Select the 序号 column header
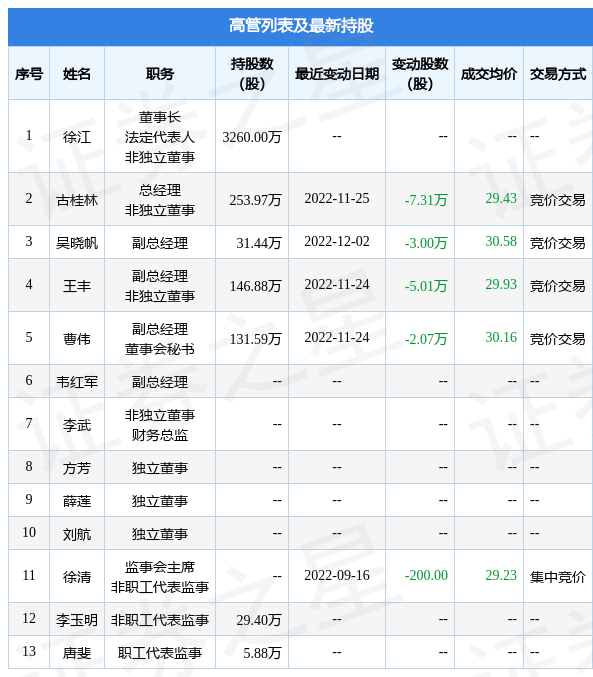 pos(29,73)
